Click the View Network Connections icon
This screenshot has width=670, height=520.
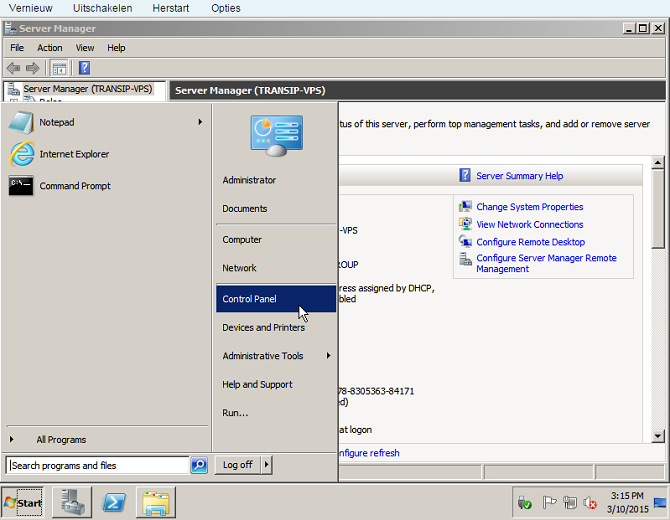pyautogui.click(x=465, y=224)
